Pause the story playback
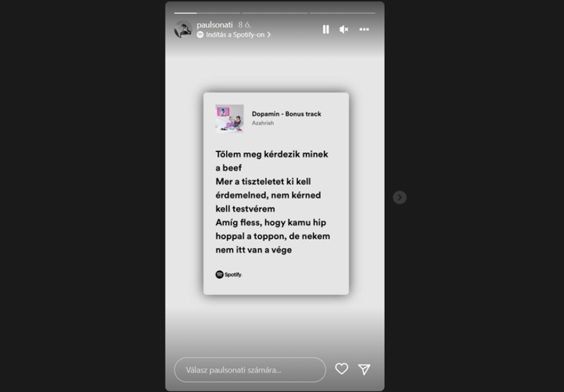The height and width of the screenshot is (392, 564). pyautogui.click(x=326, y=30)
